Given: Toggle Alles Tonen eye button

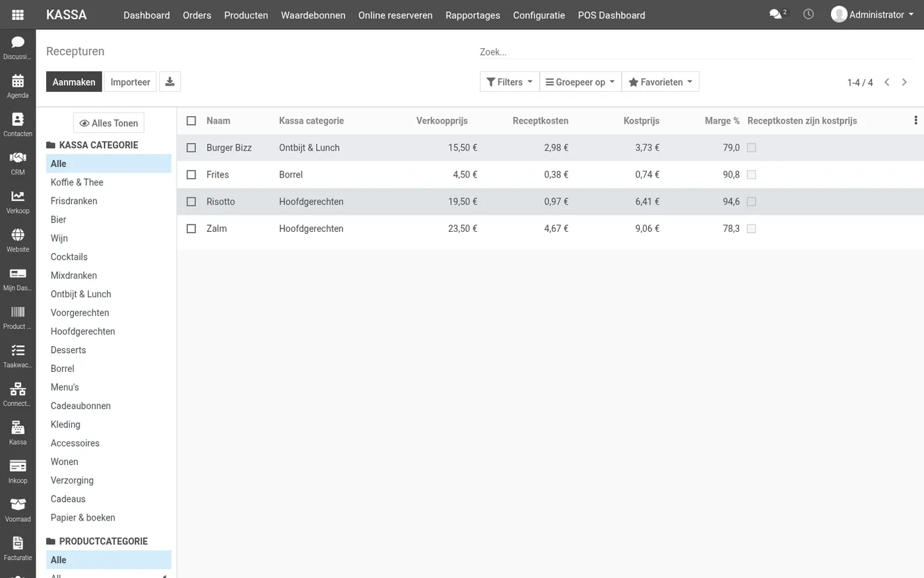Looking at the screenshot, I should tap(109, 123).
